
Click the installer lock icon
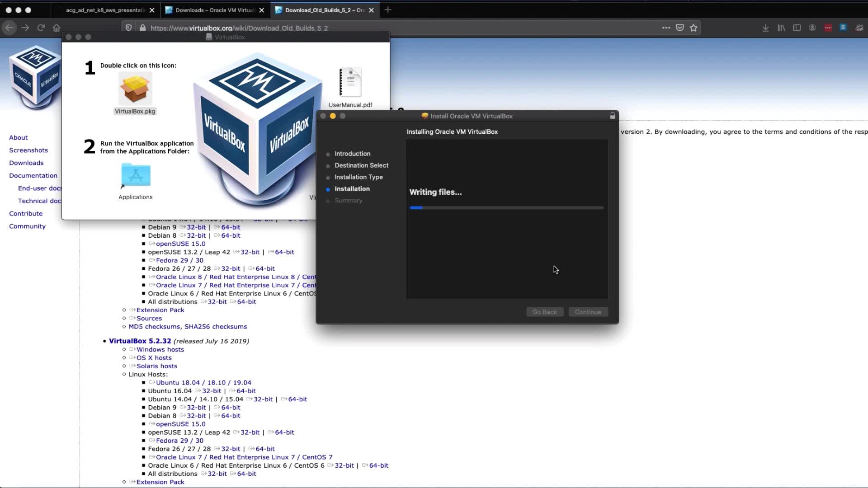click(613, 116)
